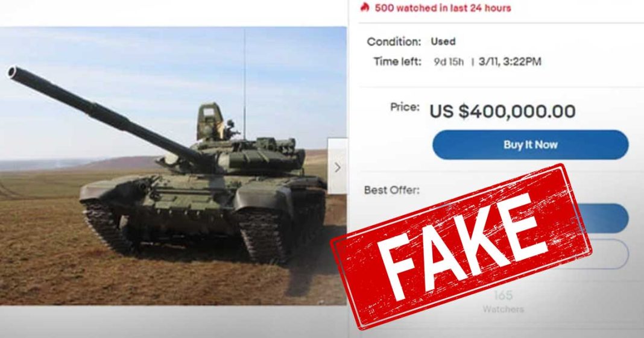Click the 3/11, 3:22PM end date
The width and height of the screenshot is (644, 338).
pos(510,62)
